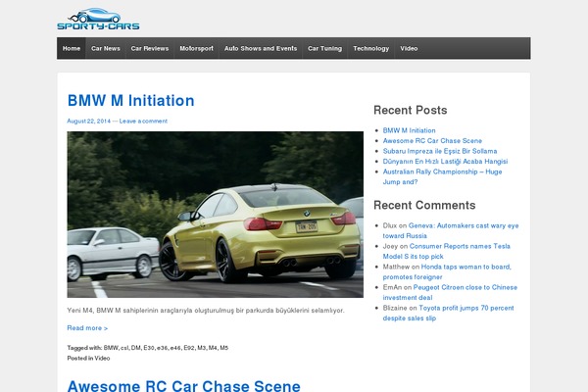Open Awesome RC Car Chase Scene recent post

coord(432,141)
